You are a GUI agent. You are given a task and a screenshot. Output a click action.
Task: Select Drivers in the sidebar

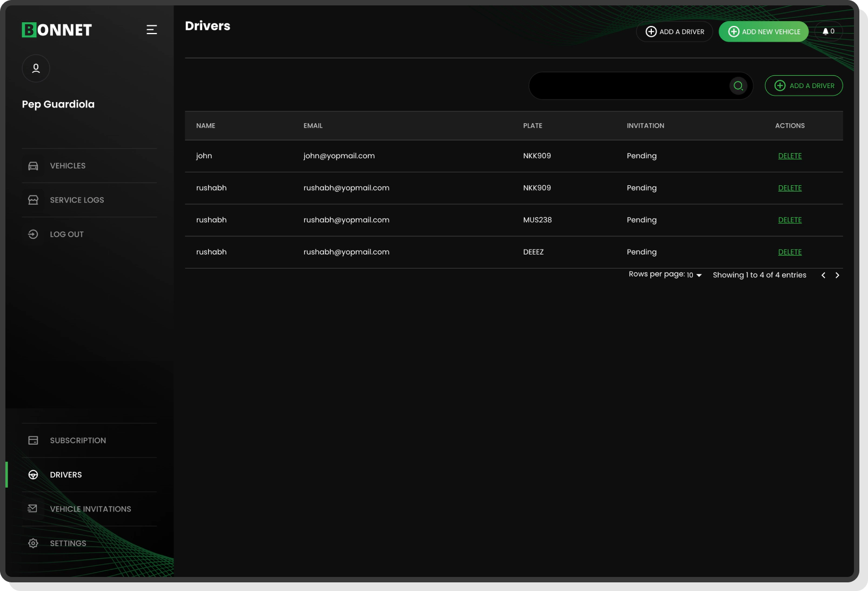[66, 475]
